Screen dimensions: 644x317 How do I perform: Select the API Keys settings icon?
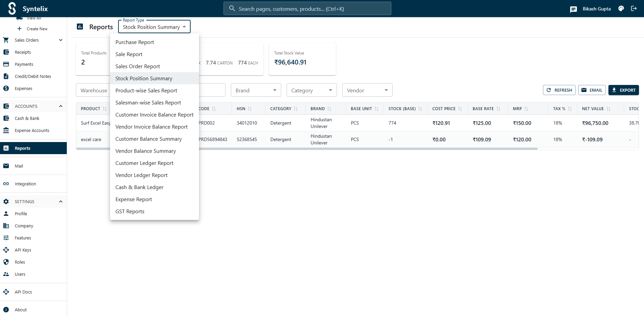coord(6,250)
